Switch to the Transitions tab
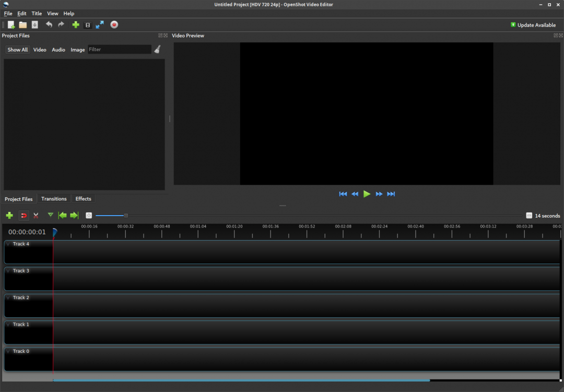 54,198
